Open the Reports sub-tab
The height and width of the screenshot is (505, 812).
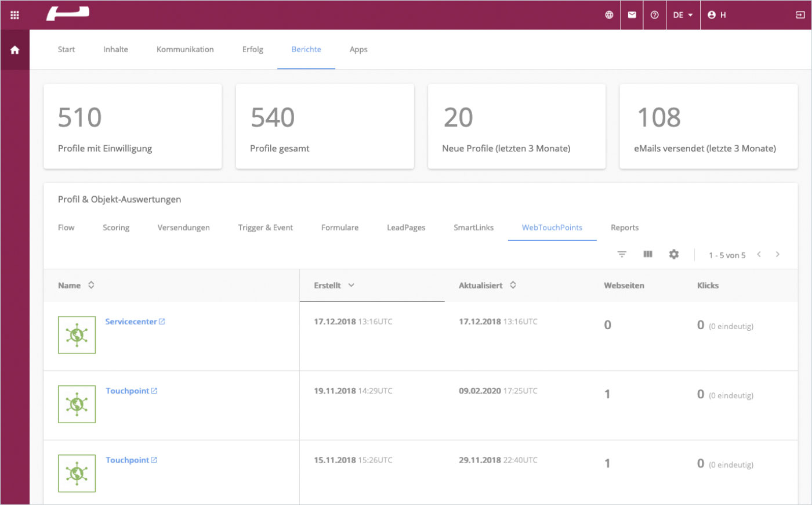point(624,228)
